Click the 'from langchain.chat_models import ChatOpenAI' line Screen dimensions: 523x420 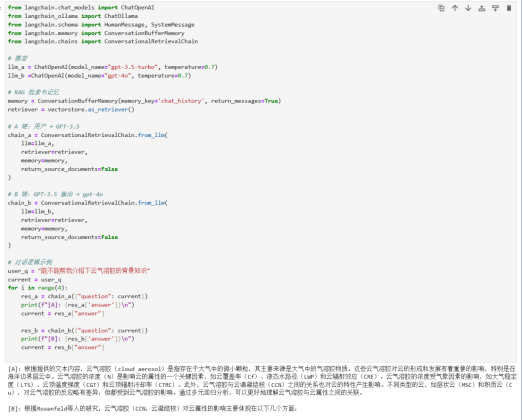[81, 7]
